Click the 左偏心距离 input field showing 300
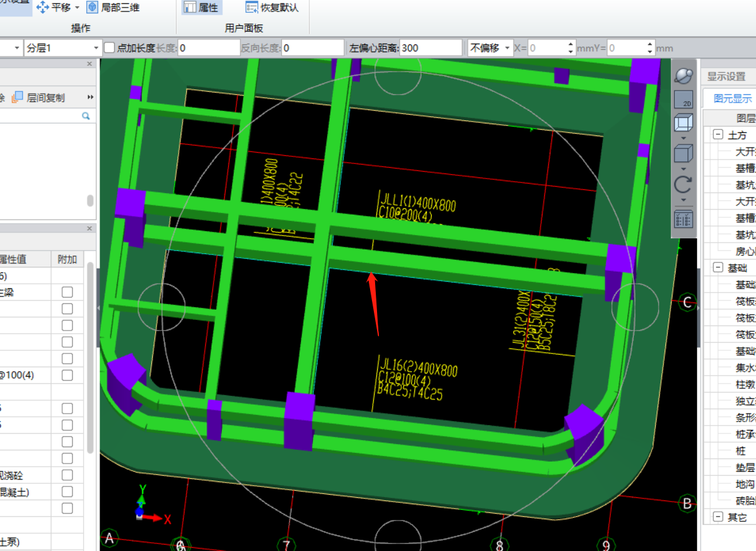Screen dimensions: 756x551 430,47
